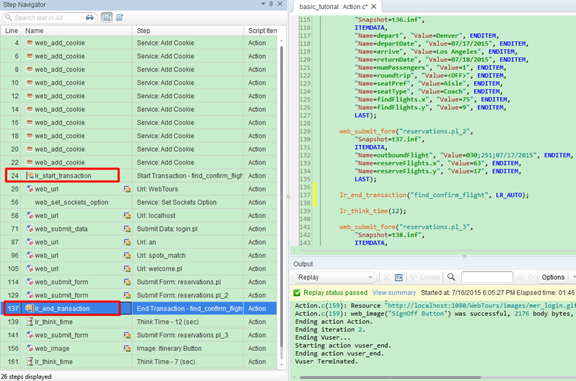Select the web_set_sockets_option step on line 56
Image resolution: width=576 pixels, height=381 pixels.
pyautogui.click(x=71, y=202)
